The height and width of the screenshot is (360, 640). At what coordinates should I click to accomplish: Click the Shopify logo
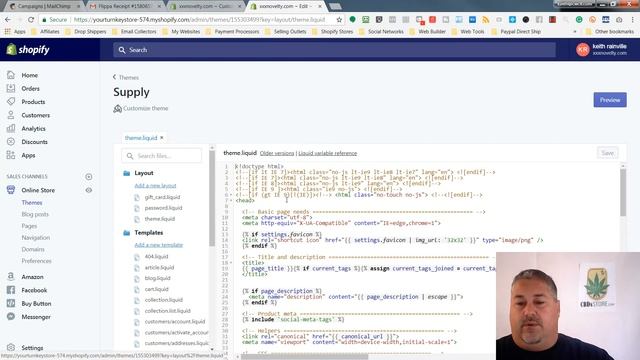click(28, 49)
